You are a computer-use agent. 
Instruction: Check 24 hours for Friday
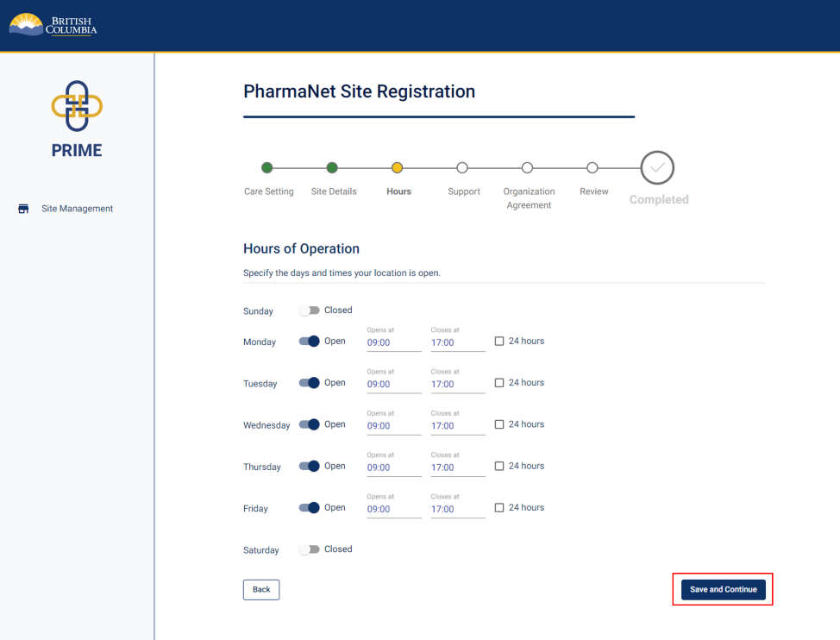coord(498,507)
